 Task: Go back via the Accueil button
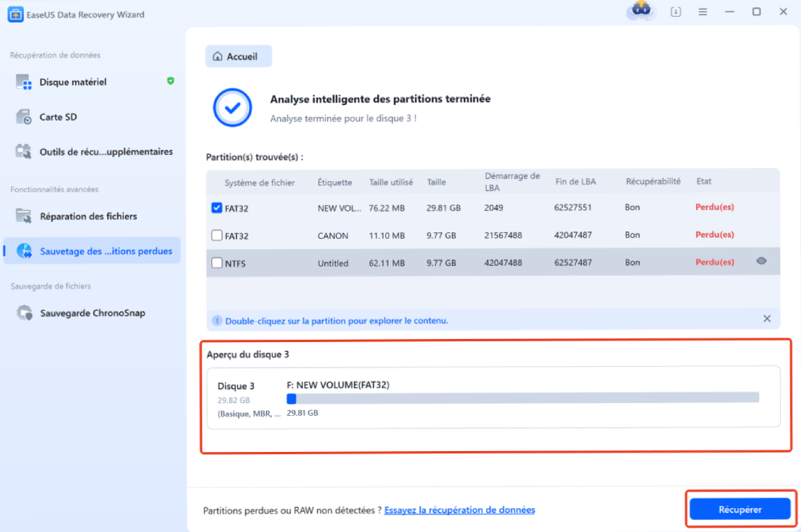(239, 56)
